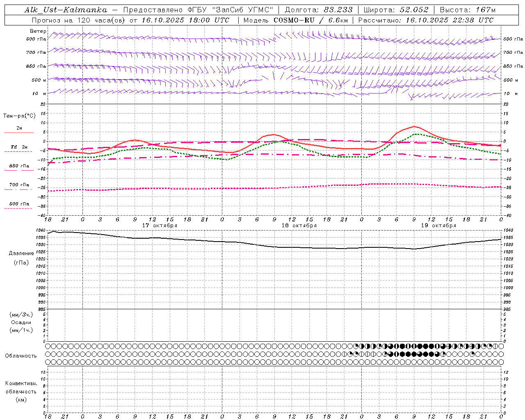Click the 'Конвективн.' convective cloud label
Screen dimensions: 525x420
(x=21, y=383)
